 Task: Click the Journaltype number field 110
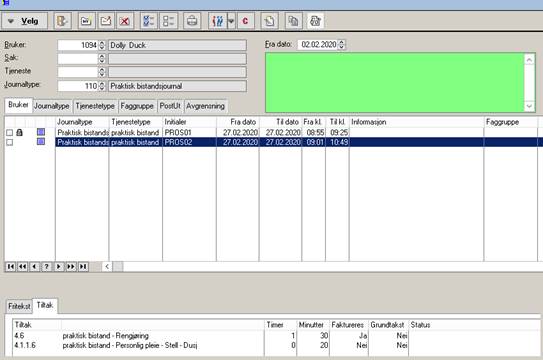click(x=78, y=86)
